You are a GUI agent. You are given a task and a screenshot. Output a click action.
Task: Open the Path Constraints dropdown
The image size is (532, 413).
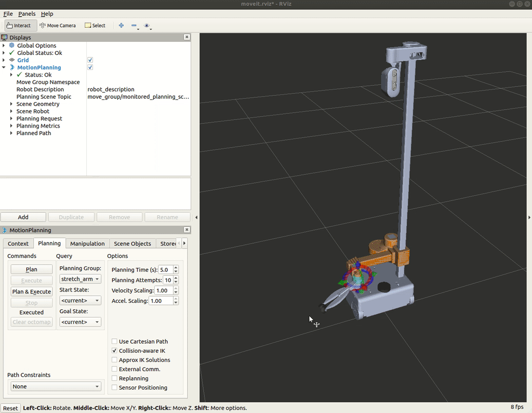[x=56, y=386]
